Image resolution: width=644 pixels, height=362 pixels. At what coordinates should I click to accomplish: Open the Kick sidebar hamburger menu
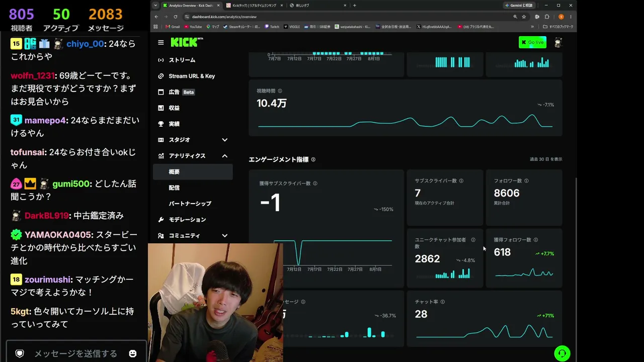(161, 43)
